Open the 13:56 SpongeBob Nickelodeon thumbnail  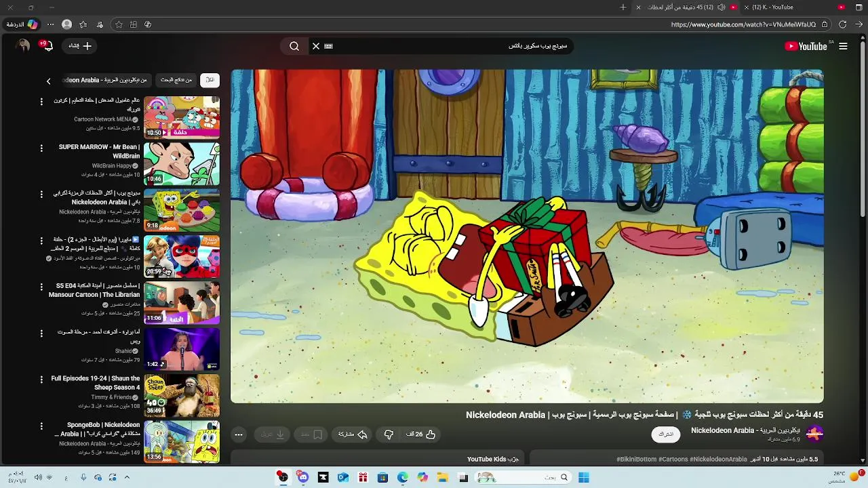182,442
